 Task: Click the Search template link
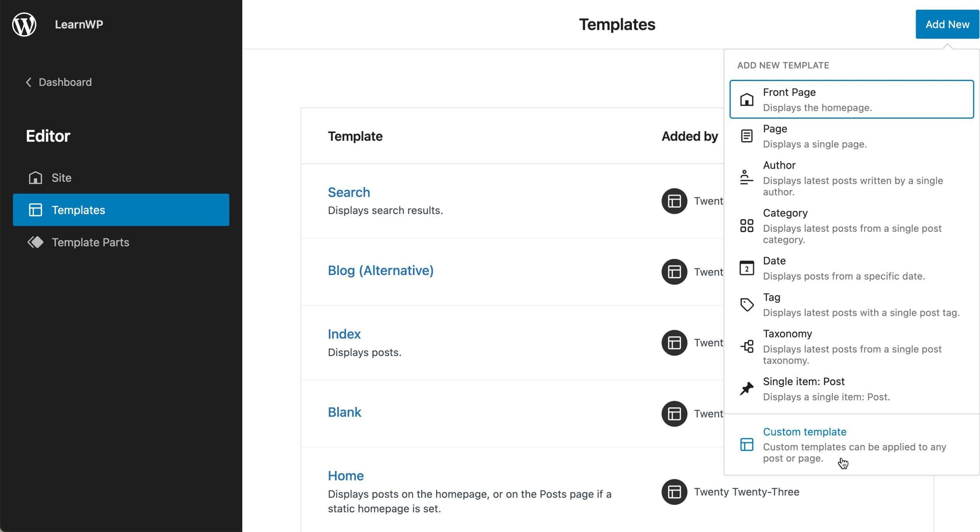pos(349,192)
